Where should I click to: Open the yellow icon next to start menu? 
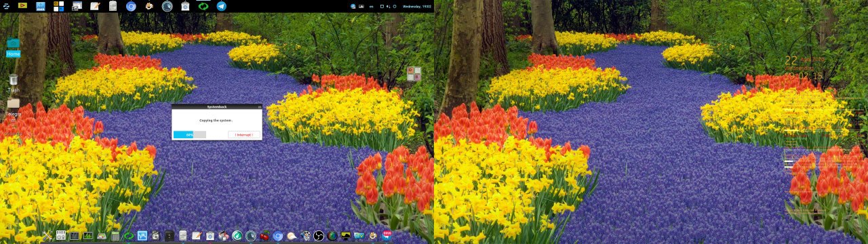pyautogui.click(x=22, y=6)
